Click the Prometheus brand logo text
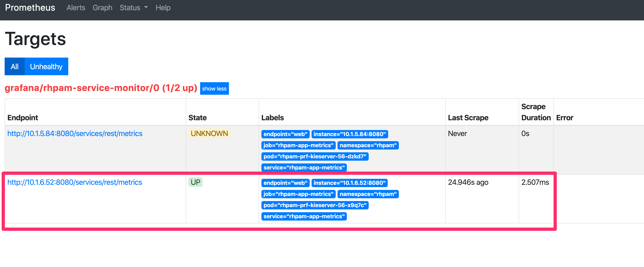The width and height of the screenshot is (644, 267). tap(30, 8)
